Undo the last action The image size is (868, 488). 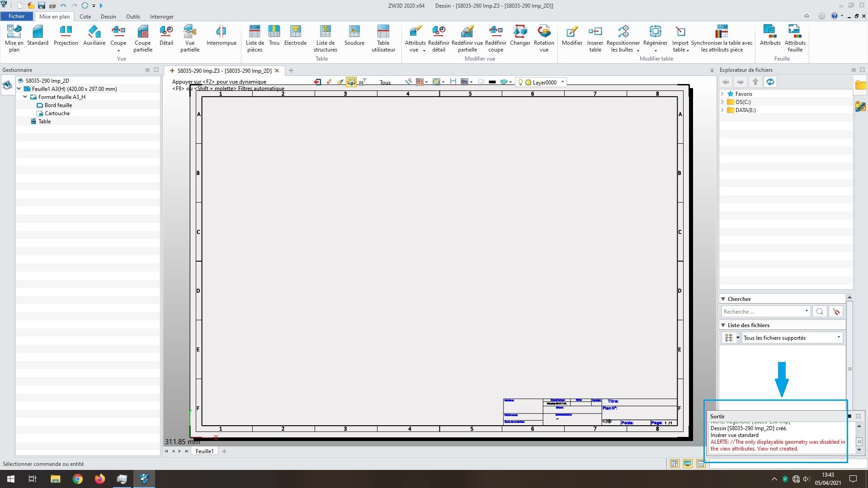coord(63,5)
